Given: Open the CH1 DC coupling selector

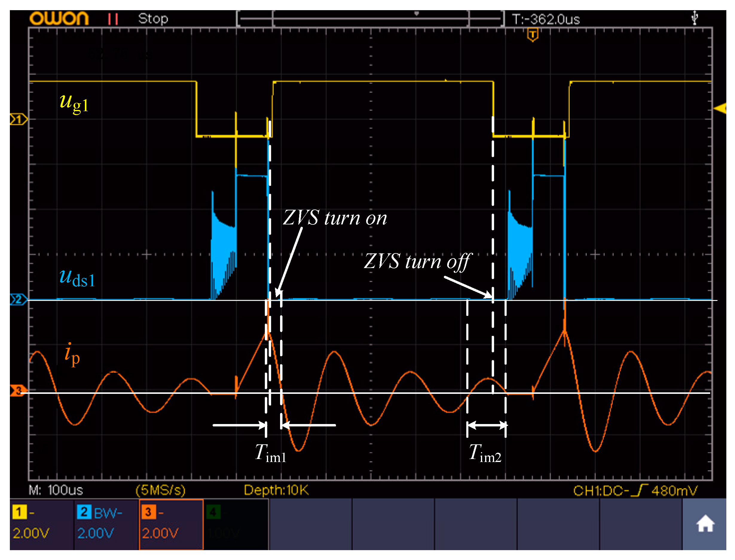Looking at the screenshot, I should click(x=598, y=490).
